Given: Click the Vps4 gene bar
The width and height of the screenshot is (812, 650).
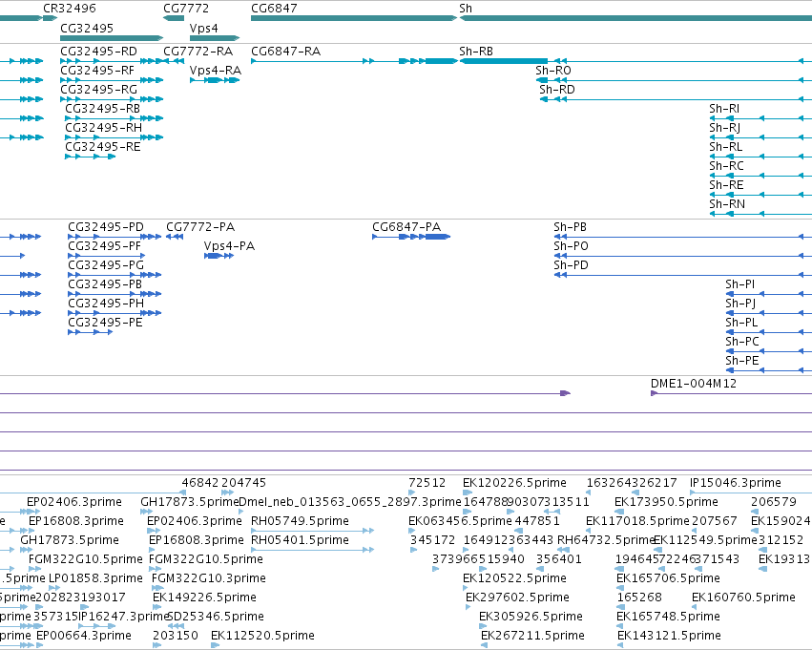Looking at the screenshot, I should coord(215,38).
